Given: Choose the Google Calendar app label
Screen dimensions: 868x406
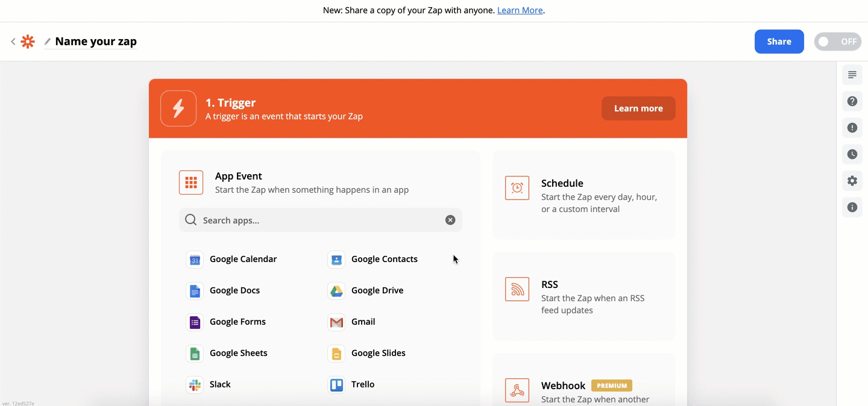Looking at the screenshot, I should [243, 259].
